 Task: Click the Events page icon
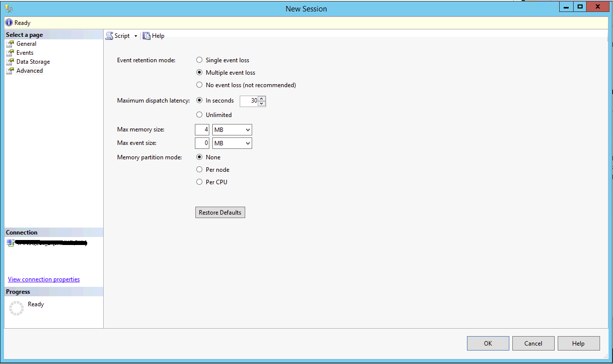[x=10, y=53]
